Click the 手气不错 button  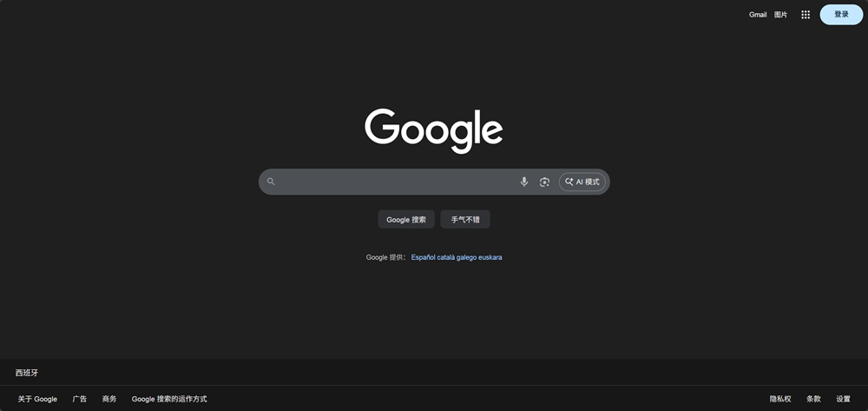(465, 219)
